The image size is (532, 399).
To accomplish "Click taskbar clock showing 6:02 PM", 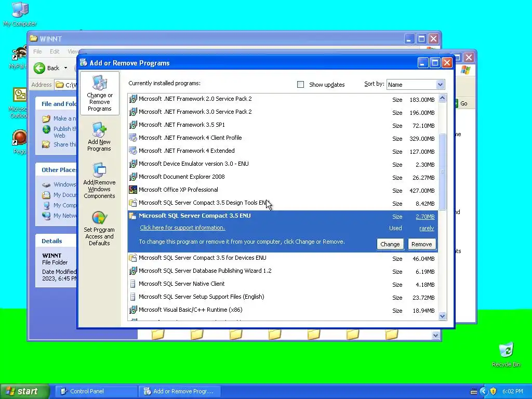I will tap(512, 391).
